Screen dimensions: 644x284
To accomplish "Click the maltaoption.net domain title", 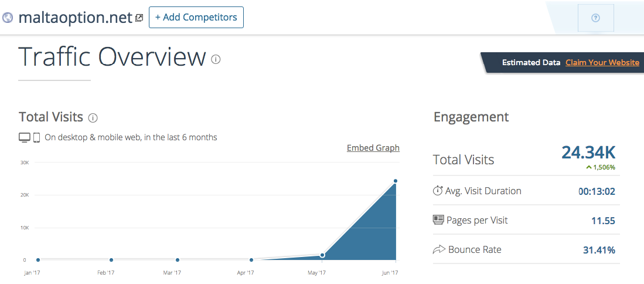I will click(x=75, y=18).
